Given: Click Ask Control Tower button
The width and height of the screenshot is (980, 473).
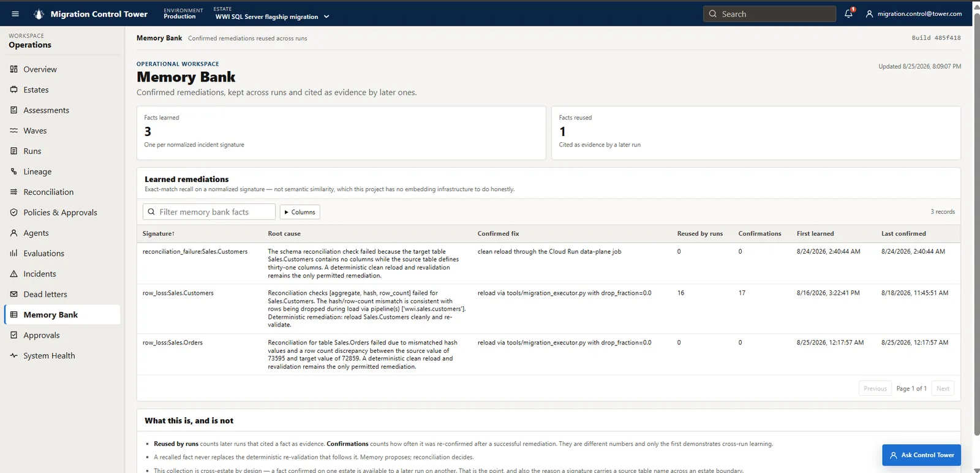Looking at the screenshot, I should click(x=921, y=455).
